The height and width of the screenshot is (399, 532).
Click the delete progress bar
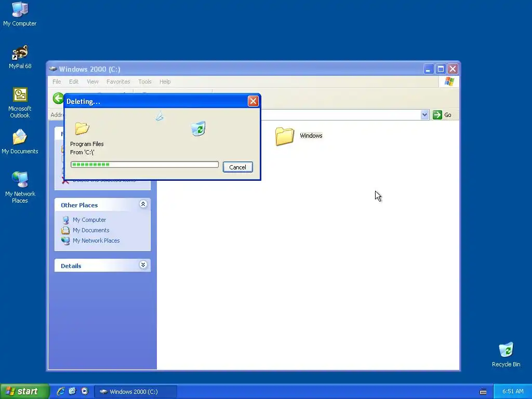tap(144, 165)
